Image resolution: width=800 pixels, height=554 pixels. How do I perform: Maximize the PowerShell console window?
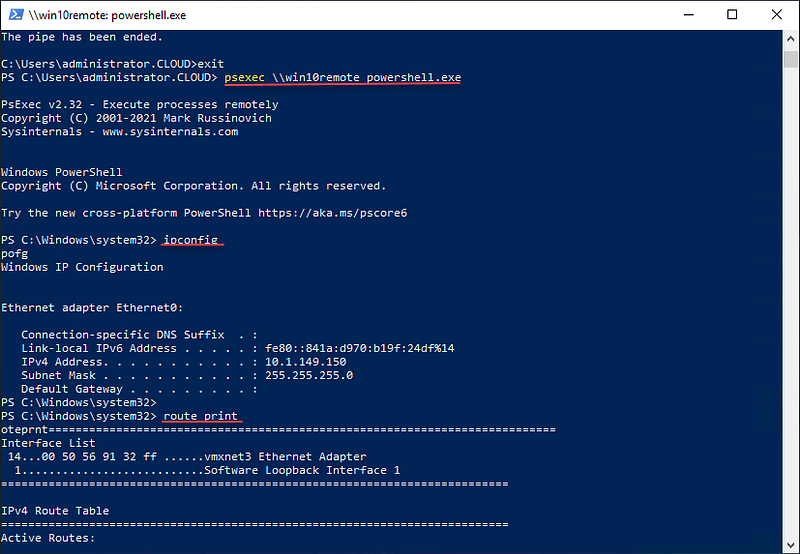tap(733, 15)
